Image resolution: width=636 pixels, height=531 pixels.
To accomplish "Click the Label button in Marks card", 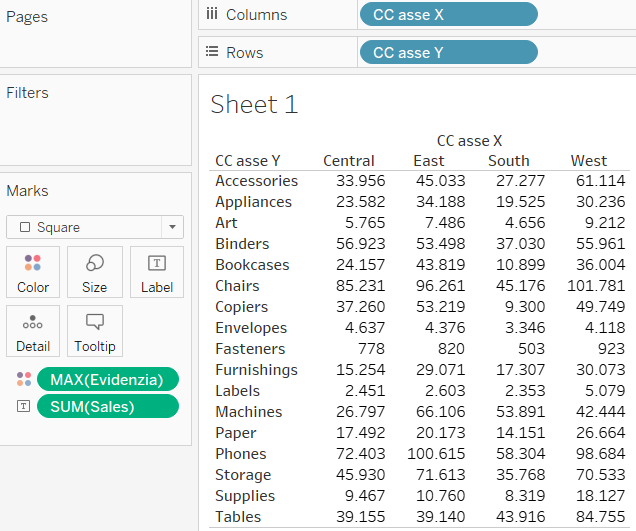I will click(x=156, y=271).
